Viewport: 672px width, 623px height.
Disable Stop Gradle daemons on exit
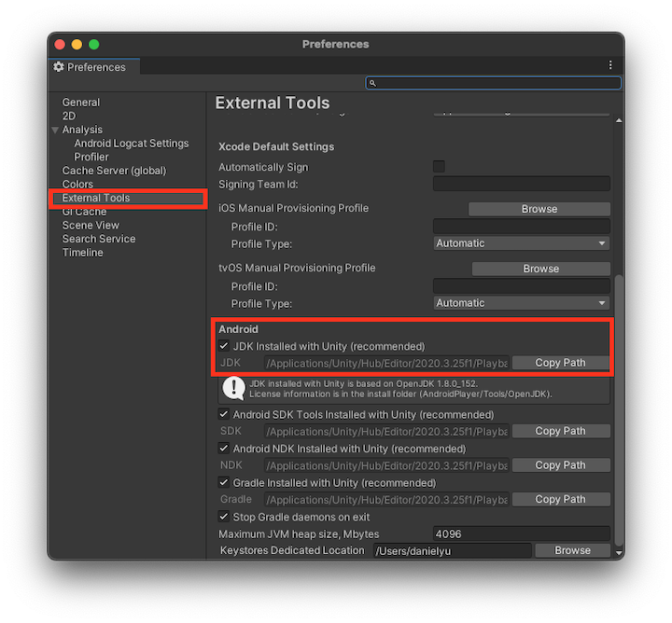224,517
